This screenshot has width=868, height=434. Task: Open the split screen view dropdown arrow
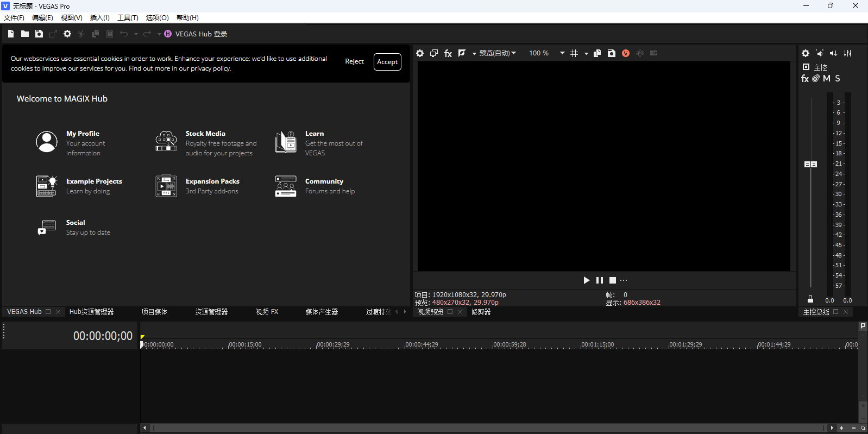click(x=474, y=53)
